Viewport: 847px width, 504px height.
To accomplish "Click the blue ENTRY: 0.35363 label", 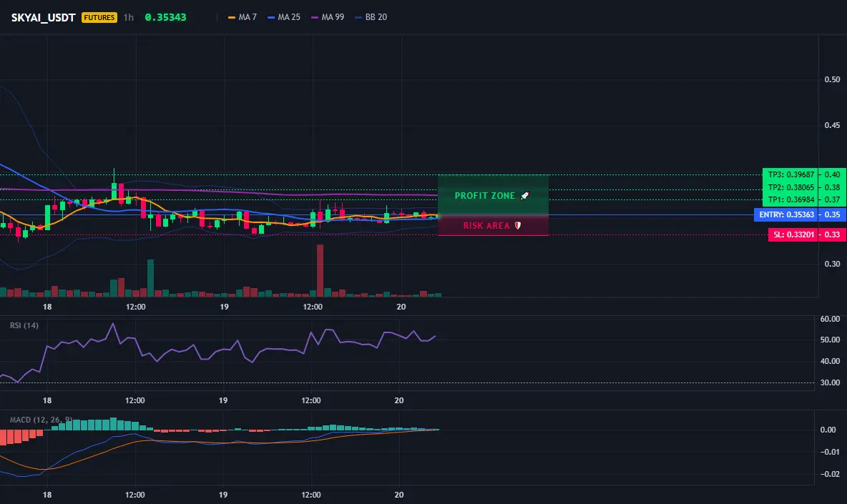I will click(x=786, y=214).
